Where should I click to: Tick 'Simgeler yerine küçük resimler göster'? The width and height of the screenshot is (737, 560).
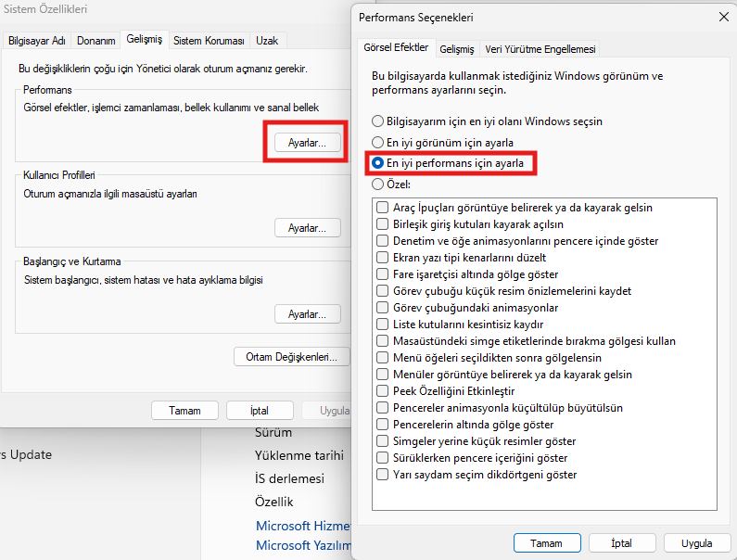click(383, 441)
